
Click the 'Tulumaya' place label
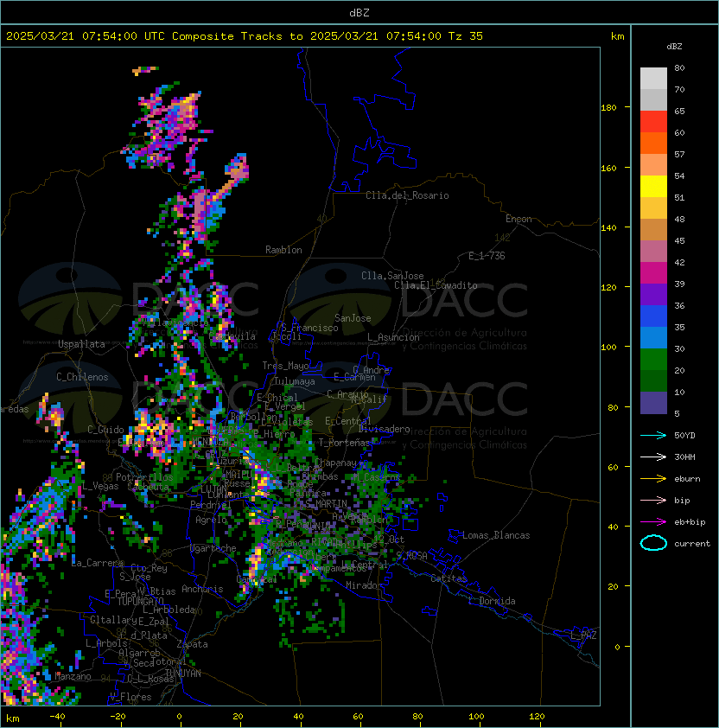[x=295, y=381]
